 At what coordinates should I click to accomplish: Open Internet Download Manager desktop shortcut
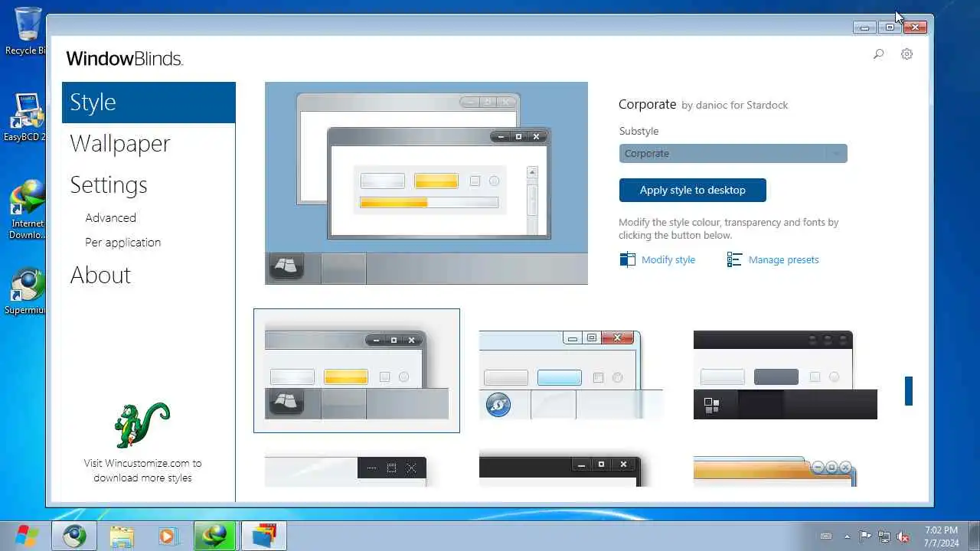(x=26, y=208)
